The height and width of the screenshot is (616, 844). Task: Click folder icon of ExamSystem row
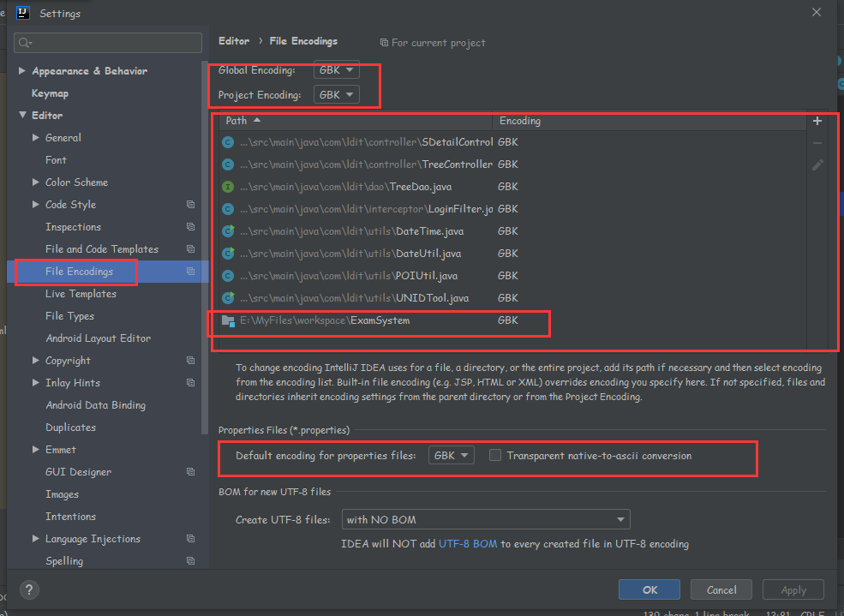click(228, 320)
